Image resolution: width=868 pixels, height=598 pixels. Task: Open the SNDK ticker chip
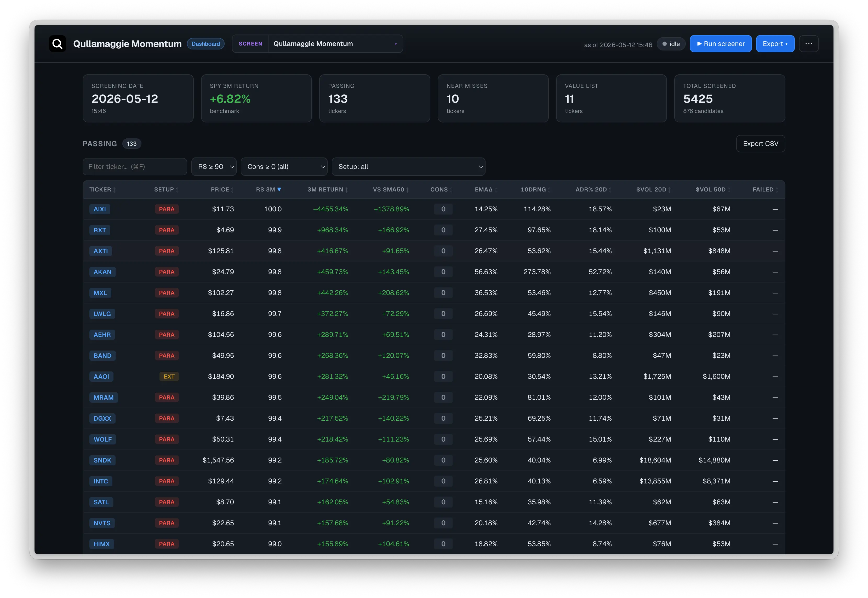pyautogui.click(x=102, y=460)
